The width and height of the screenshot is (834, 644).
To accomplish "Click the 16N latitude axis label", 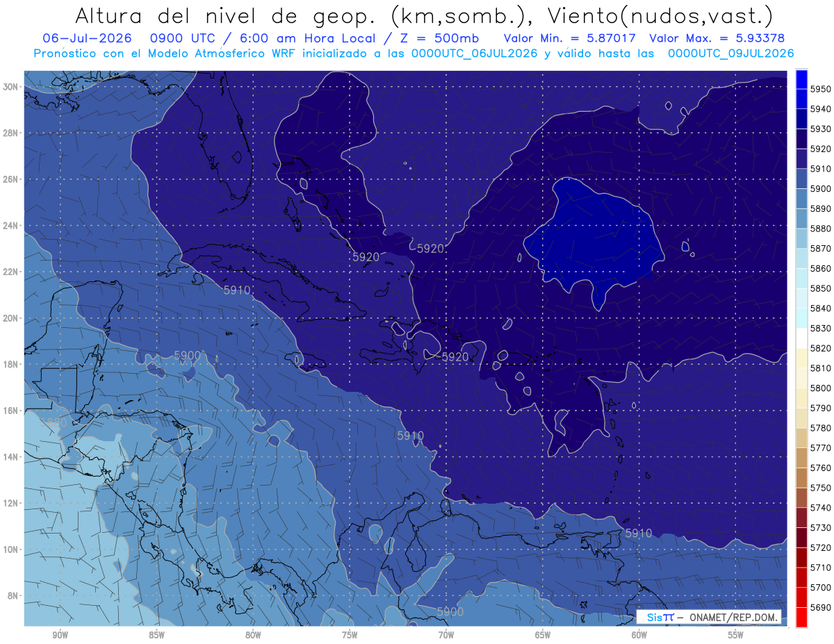I will tap(10, 411).
